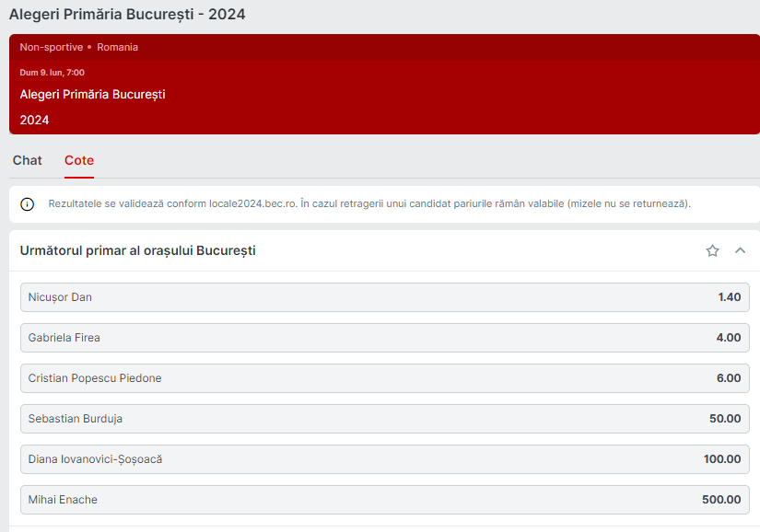Screen dimensions: 760x532
Task: Click the rezultatele validation notice text
Action: tap(369, 203)
